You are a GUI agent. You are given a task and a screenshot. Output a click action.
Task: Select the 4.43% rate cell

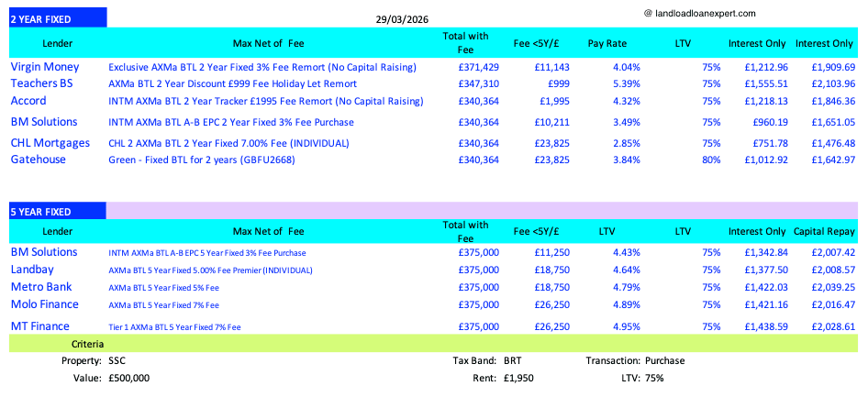coord(628,252)
